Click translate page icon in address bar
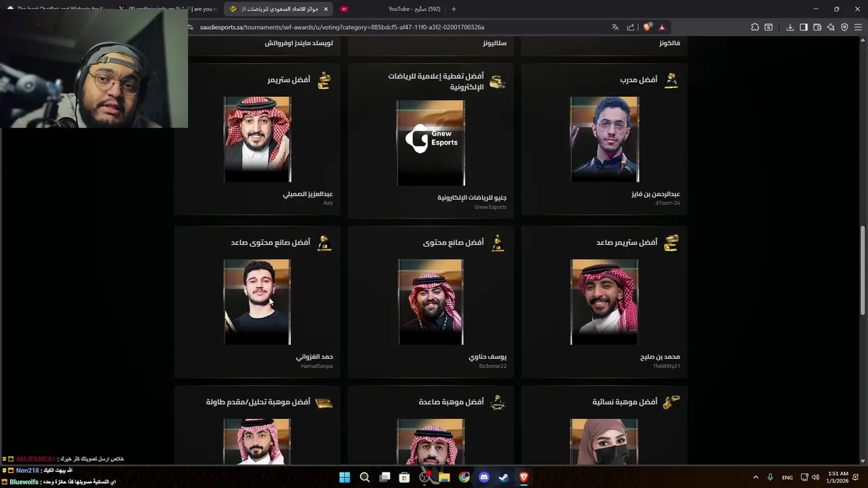Screen dimensions: 868x488 click(x=615, y=27)
